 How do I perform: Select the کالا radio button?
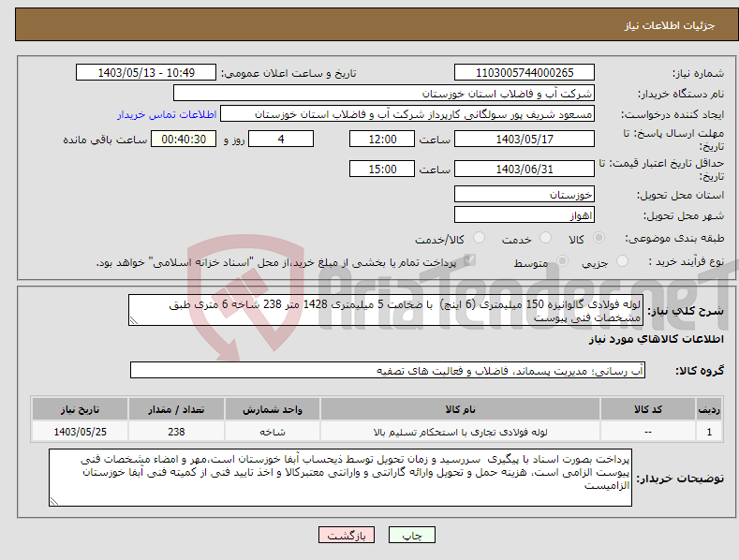tap(599, 238)
